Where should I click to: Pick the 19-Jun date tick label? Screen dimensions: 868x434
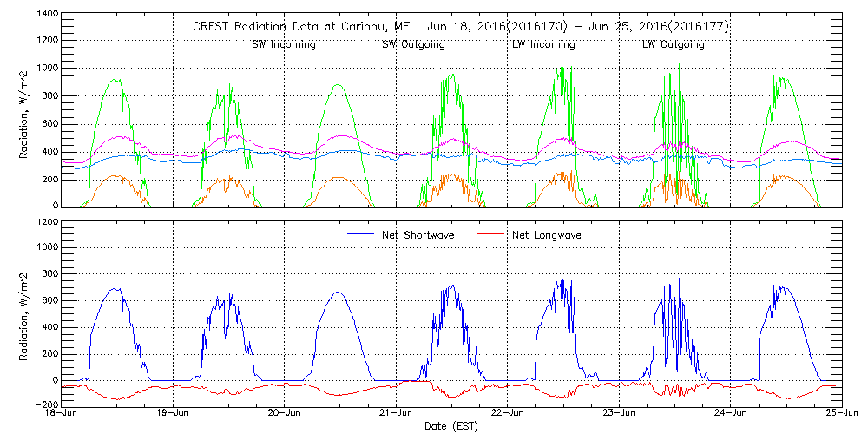[173, 414]
